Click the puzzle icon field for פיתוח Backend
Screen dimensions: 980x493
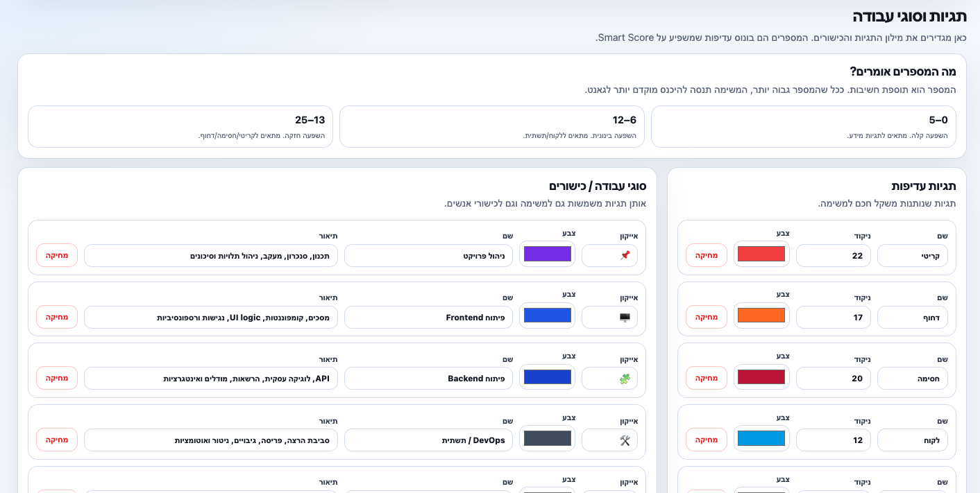pos(609,378)
